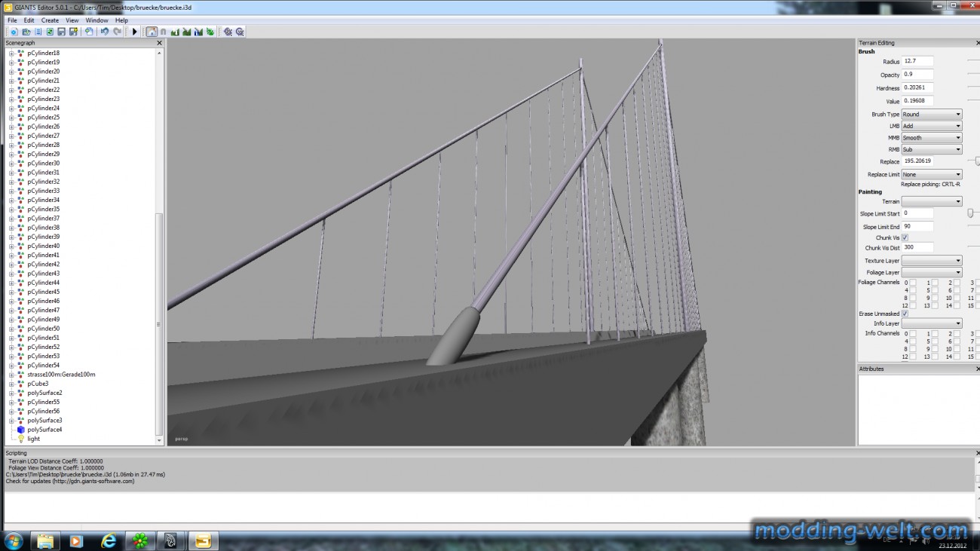Click the first gear-shaped toolbar icon
This screenshot has width=980, height=551.
[228, 32]
